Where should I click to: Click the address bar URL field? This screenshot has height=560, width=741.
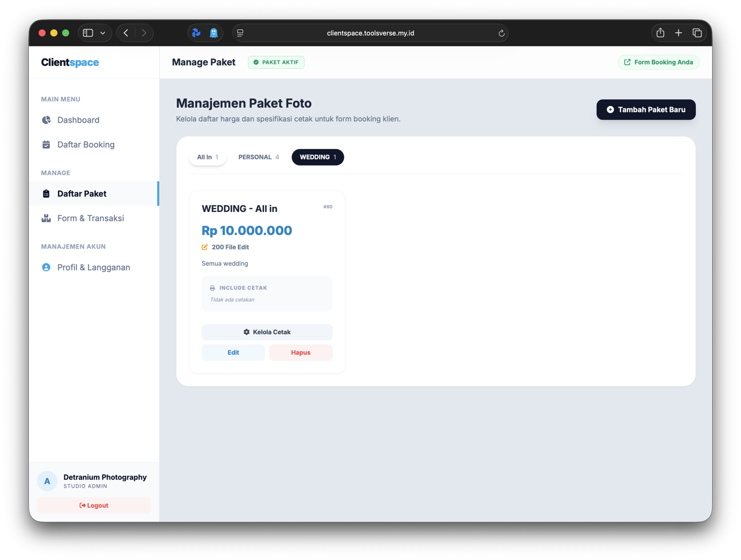click(370, 33)
